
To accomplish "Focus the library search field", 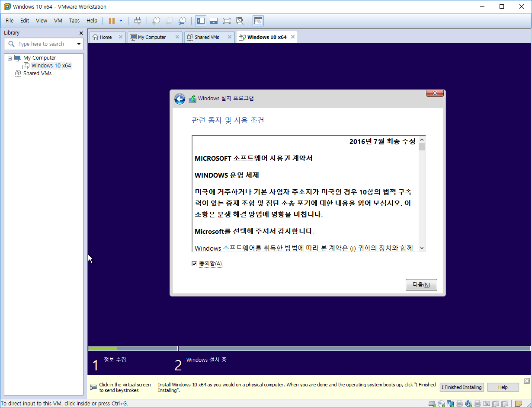I will coord(43,44).
